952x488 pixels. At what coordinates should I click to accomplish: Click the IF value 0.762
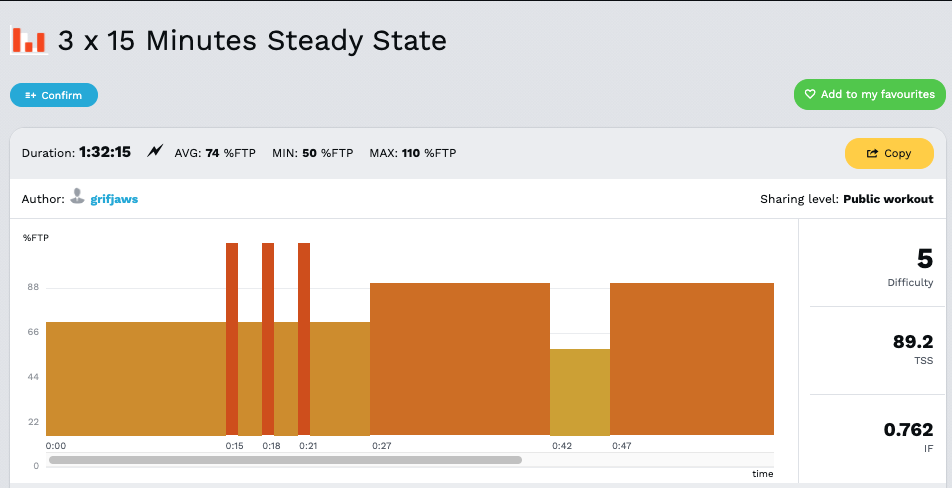coord(908,430)
